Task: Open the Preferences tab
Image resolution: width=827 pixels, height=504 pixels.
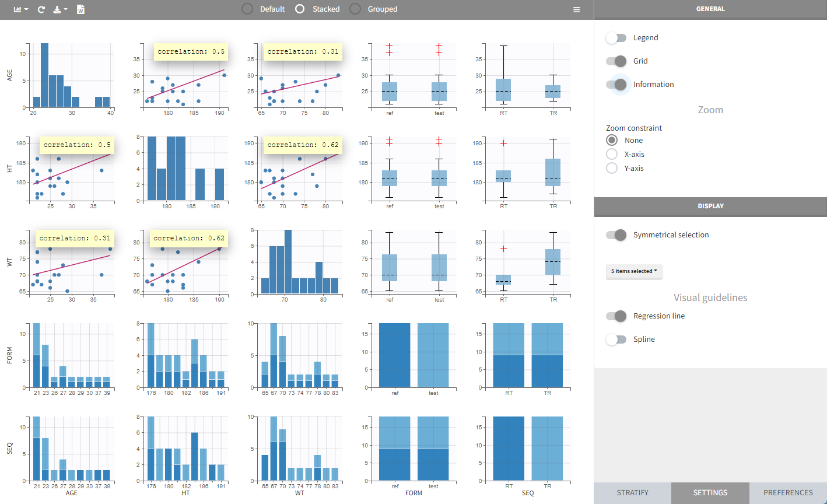Action: pyautogui.click(x=788, y=493)
